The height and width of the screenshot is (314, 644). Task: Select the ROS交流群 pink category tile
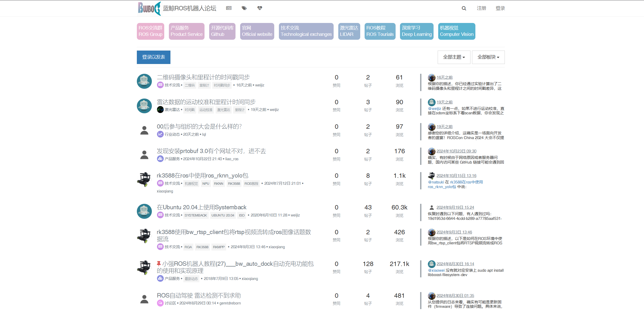150,31
